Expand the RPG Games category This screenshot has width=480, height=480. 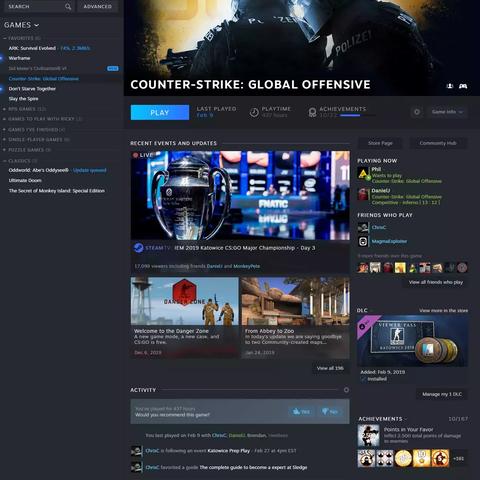click(x=4, y=109)
